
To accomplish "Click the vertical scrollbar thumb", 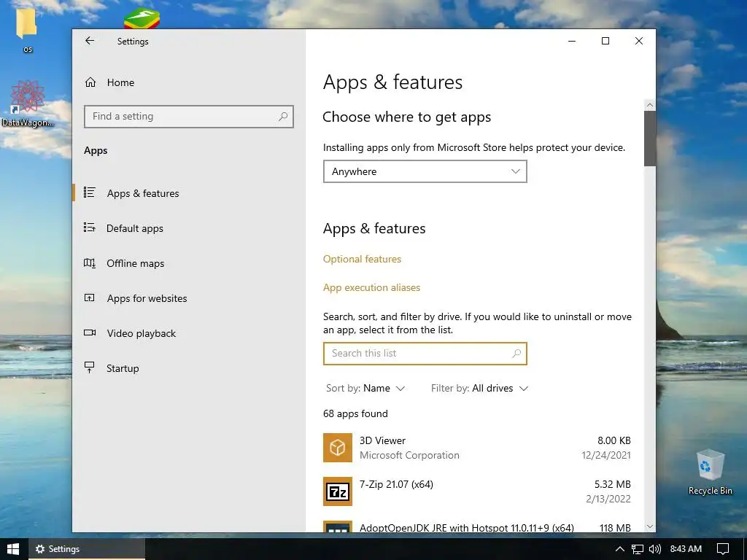I will coord(650,139).
